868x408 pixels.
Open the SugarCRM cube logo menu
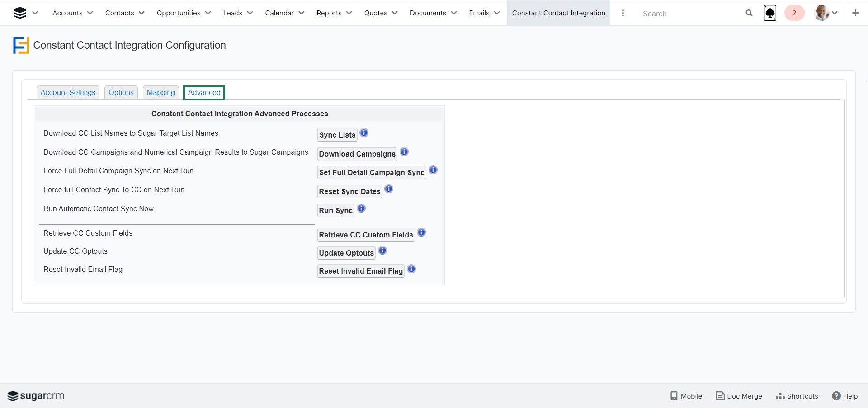pyautogui.click(x=20, y=13)
